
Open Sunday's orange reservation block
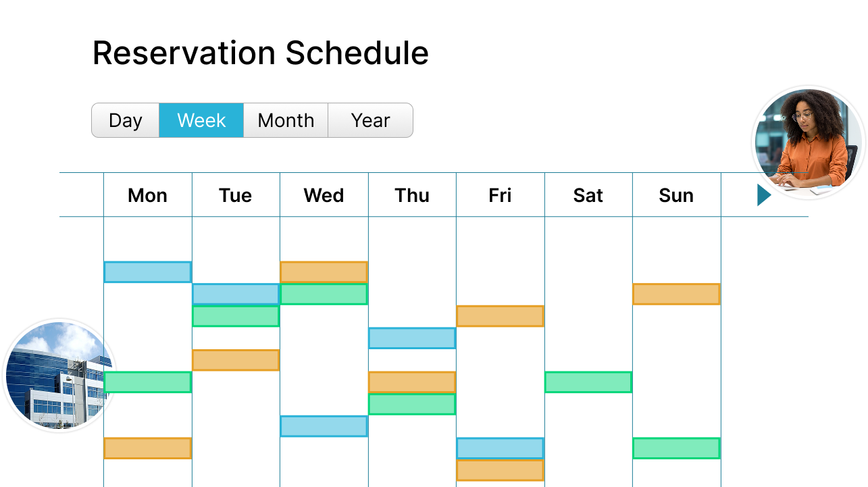pyautogui.click(x=676, y=294)
